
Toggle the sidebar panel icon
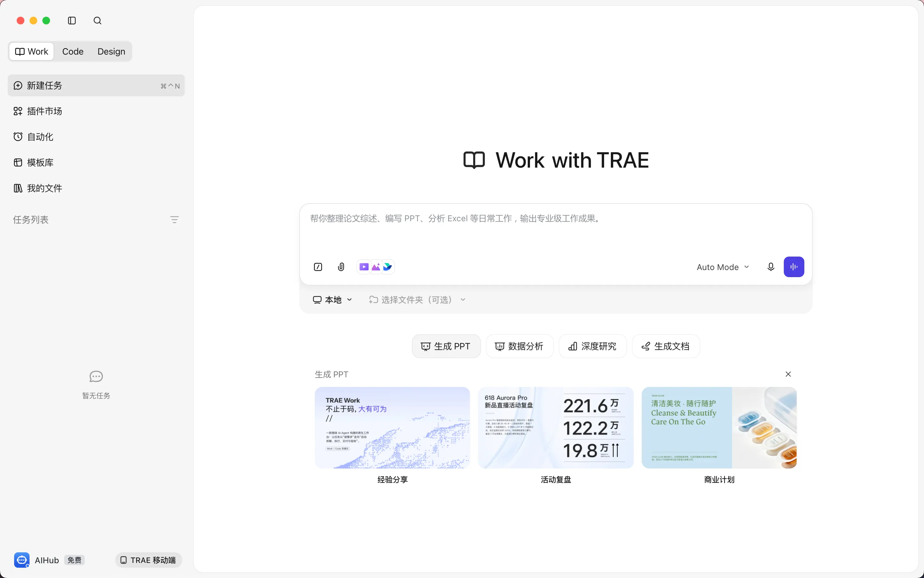click(x=72, y=21)
